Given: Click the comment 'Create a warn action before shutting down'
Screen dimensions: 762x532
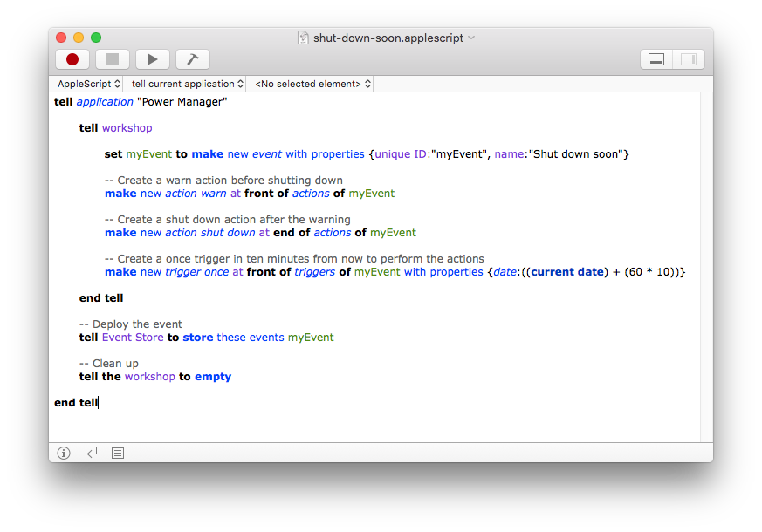Looking at the screenshot, I should [x=223, y=180].
